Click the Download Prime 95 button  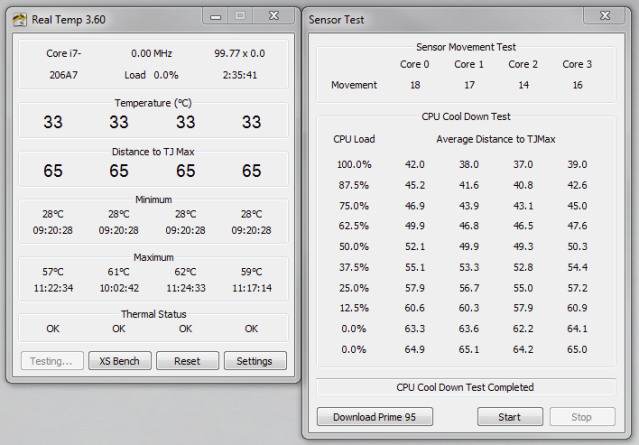pyautogui.click(x=367, y=416)
